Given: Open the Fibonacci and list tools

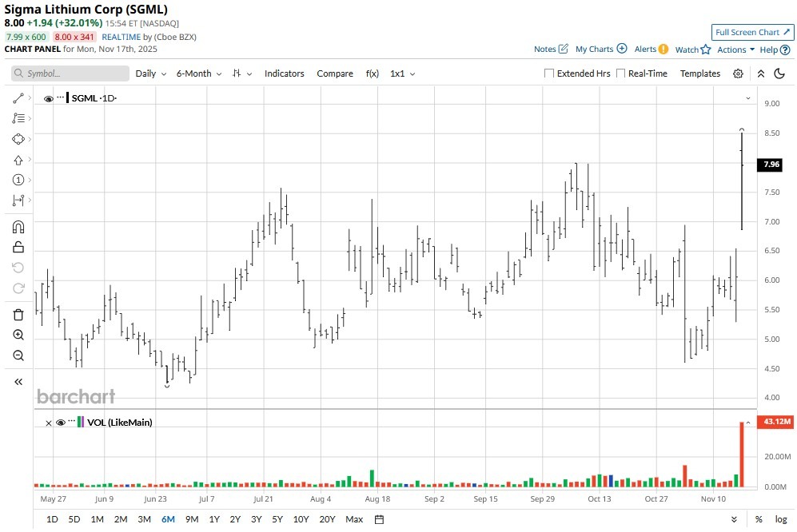Looking at the screenshot, I should [18, 118].
